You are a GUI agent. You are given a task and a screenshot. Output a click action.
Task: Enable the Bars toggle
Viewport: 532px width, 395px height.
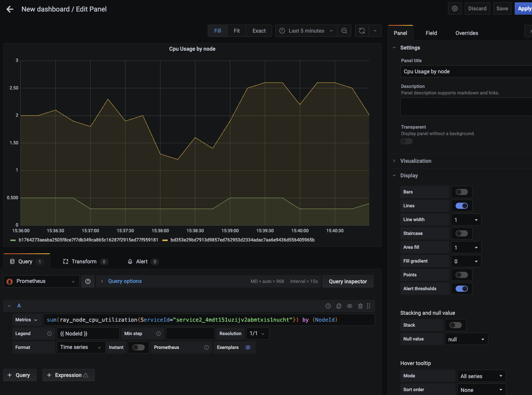click(462, 192)
